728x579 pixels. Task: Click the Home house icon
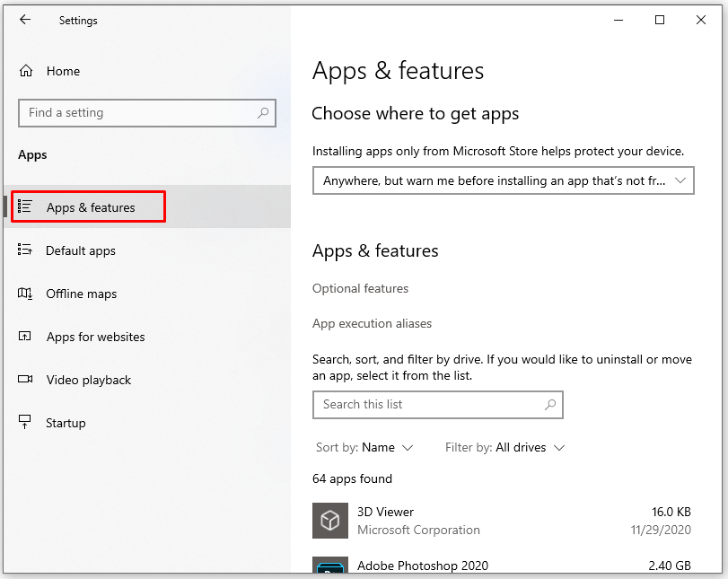[26, 71]
